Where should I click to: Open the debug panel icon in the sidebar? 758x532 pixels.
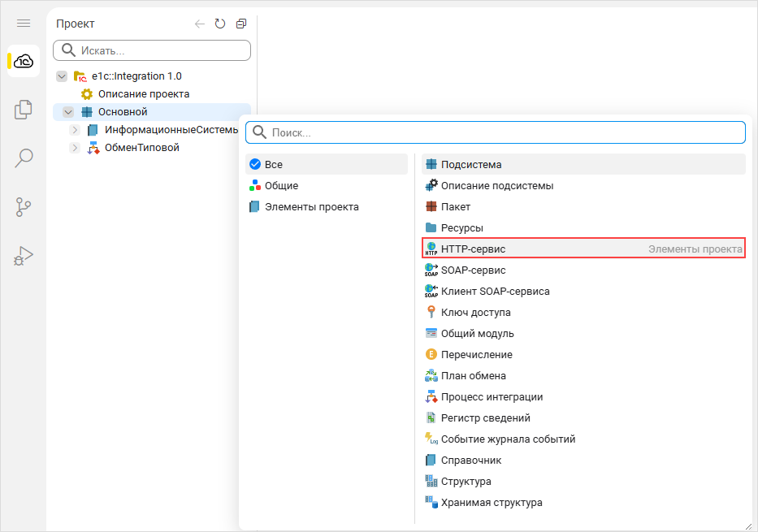(x=23, y=255)
